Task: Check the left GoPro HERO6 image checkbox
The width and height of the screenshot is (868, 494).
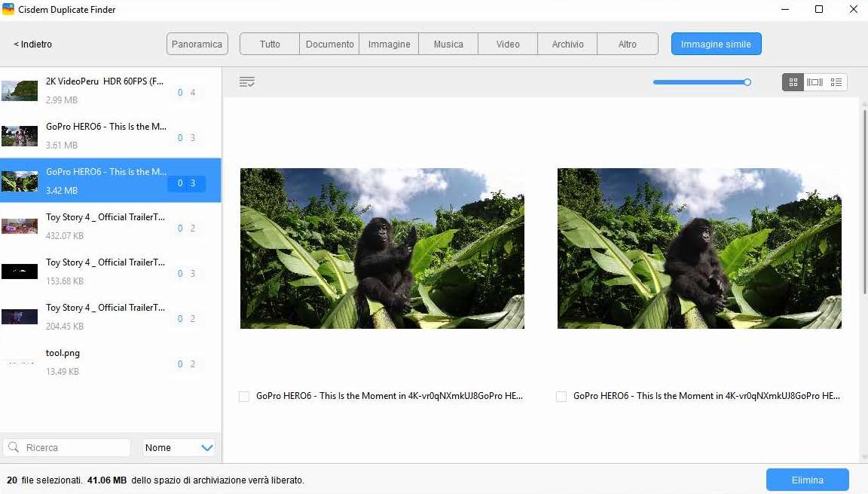Action: [244, 396]
